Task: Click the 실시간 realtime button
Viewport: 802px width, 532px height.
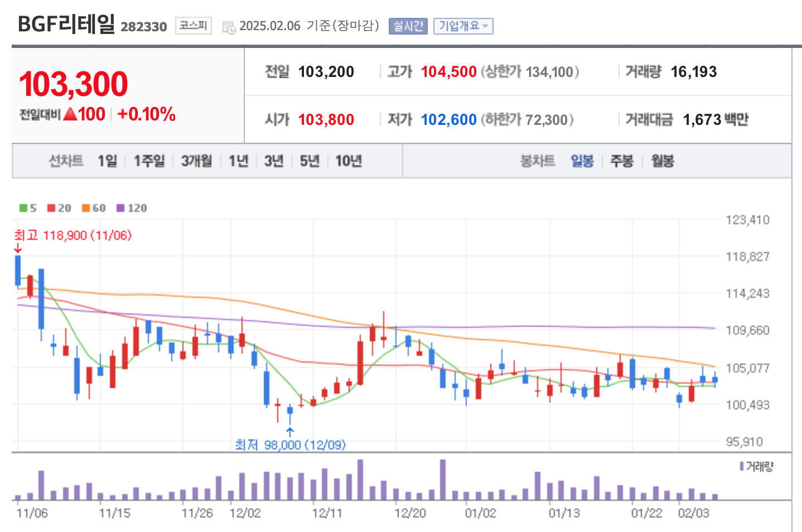Action: (408, 26)
